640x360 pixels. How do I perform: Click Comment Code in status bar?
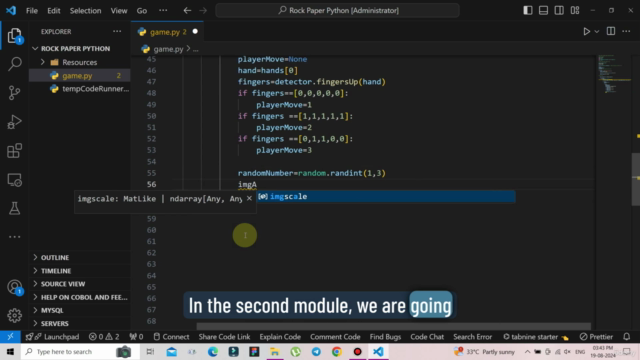pyautogui.click(x=335, y=337)
